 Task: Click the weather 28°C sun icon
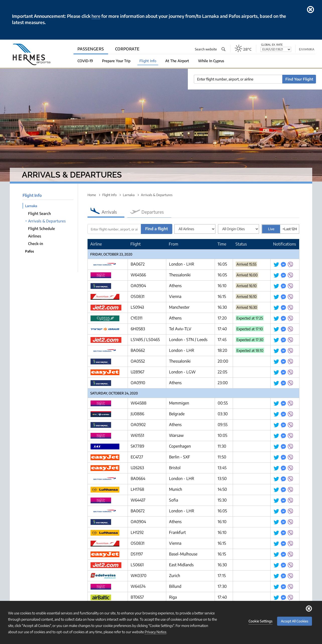coord(238,48)
